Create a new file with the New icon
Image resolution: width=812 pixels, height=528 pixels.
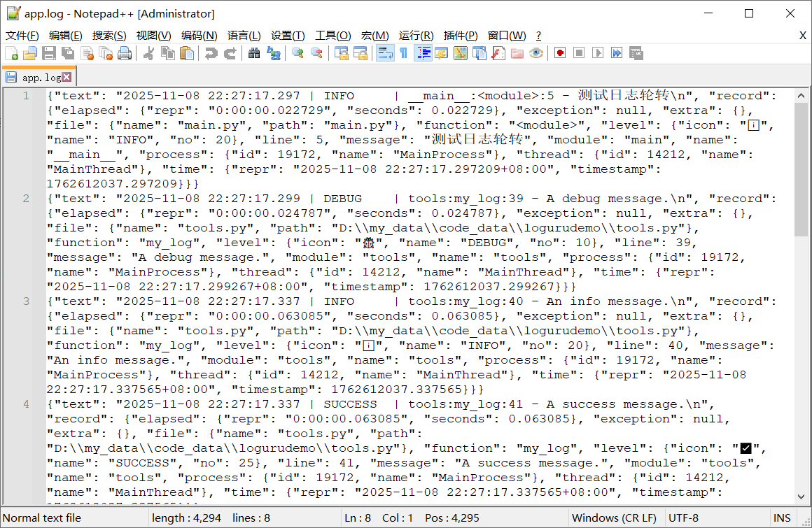11,52
